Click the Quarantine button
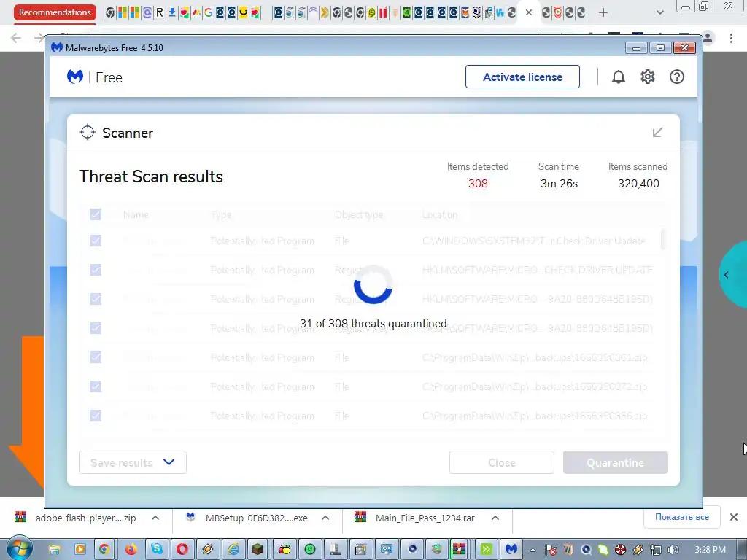747x560 pixels. point(615,462)
